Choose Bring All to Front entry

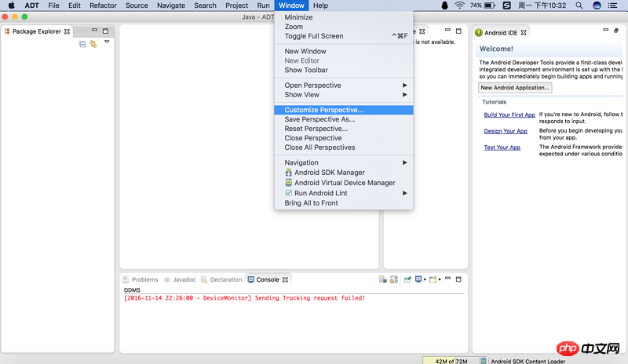pyautogui.click(x=344, y=203)
